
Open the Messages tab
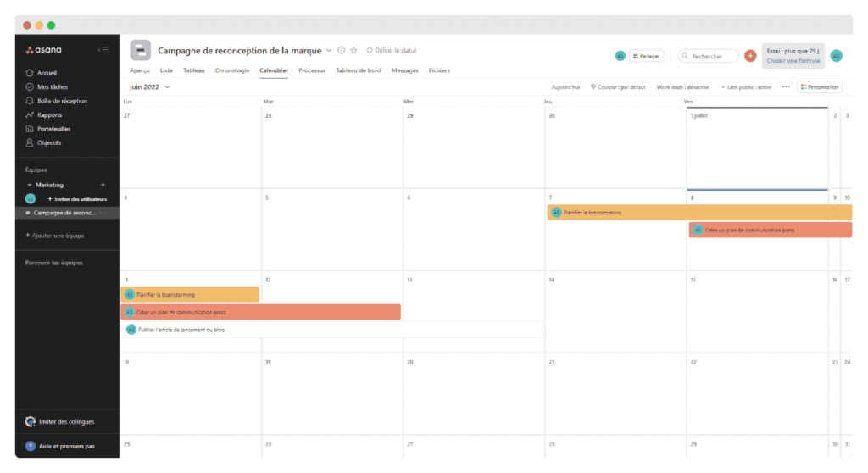pyautogui.click(x=404, y=70)
